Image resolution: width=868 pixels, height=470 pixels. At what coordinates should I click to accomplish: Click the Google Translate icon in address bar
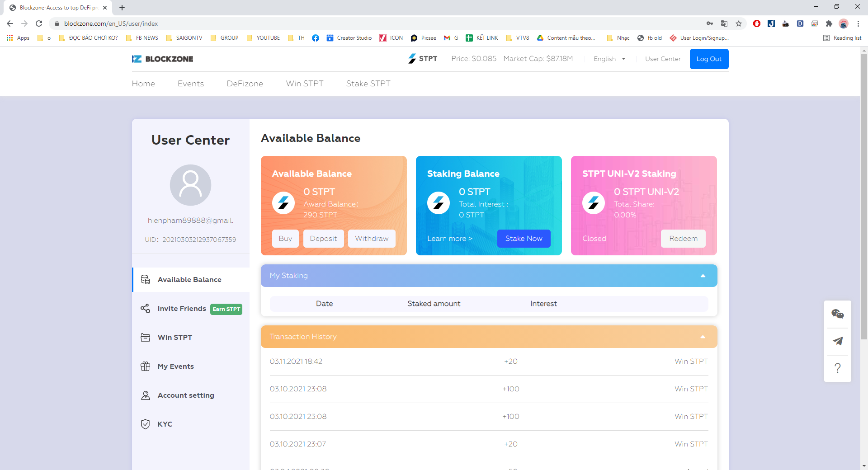point(724,23)
